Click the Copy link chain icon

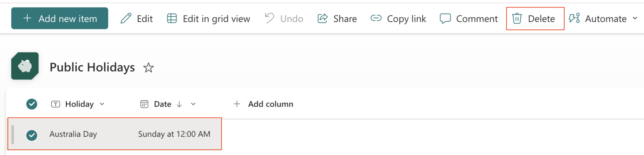tap(376, 19)
